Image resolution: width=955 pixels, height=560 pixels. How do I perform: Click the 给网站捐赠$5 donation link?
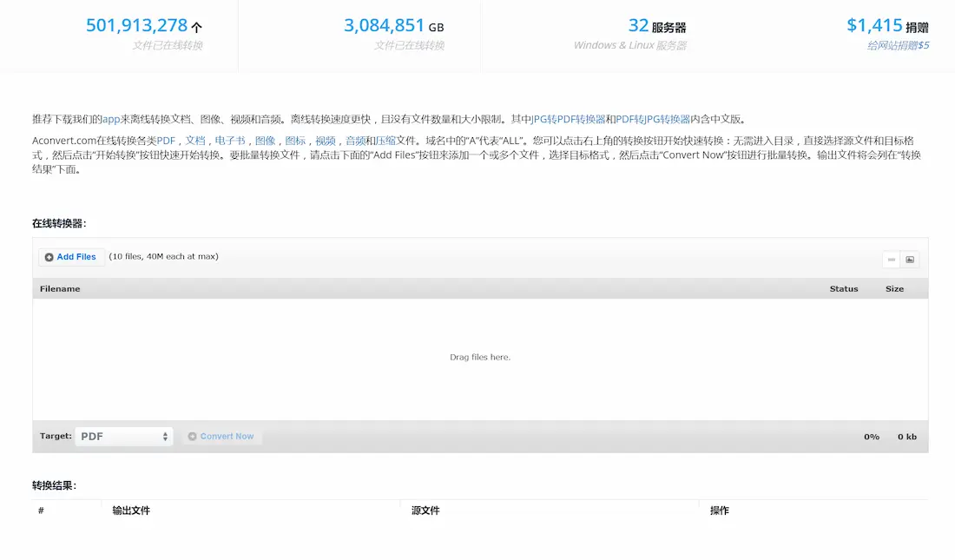pos(898,45)
